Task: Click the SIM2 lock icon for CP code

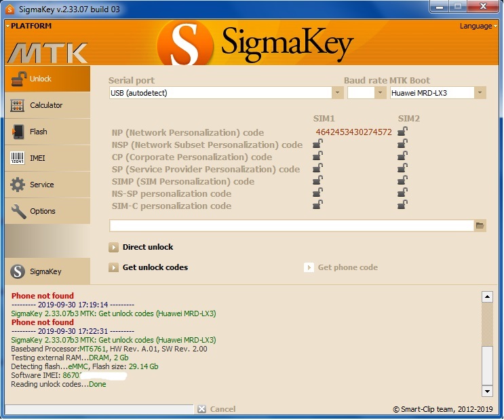Action: pyautogui.click(x=402, y=155)
